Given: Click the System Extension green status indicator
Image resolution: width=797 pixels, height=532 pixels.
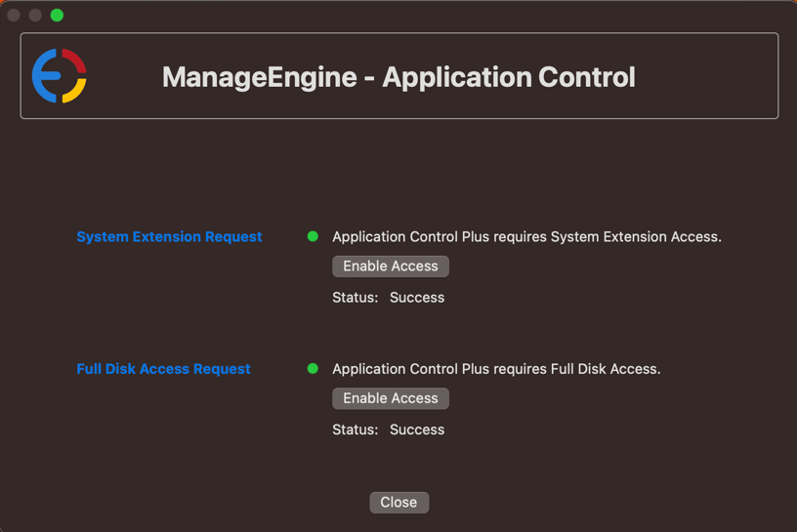Looking at the screenshot, I should (x=313, y=236).
